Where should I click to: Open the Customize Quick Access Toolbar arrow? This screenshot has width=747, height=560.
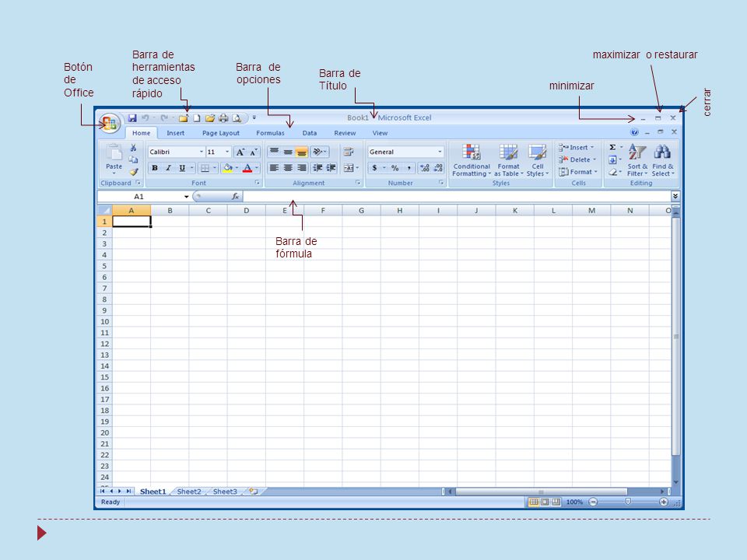click(254, 117)
